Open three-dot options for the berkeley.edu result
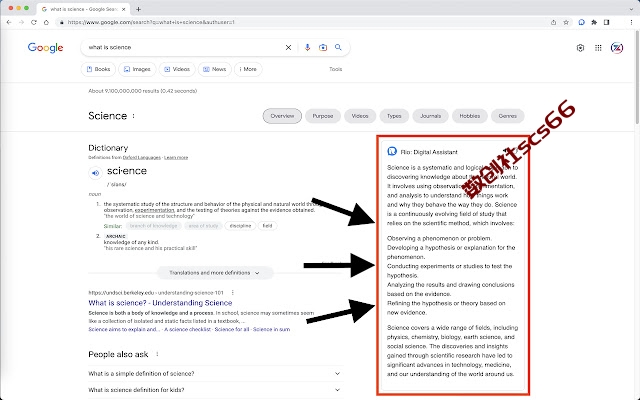 pyautogui.click(x=233, y=293)
